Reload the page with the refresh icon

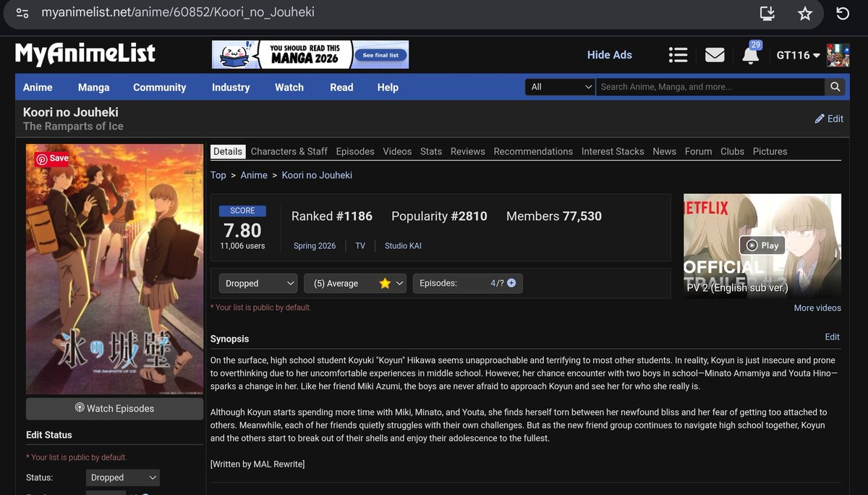(x=843, y=13)
